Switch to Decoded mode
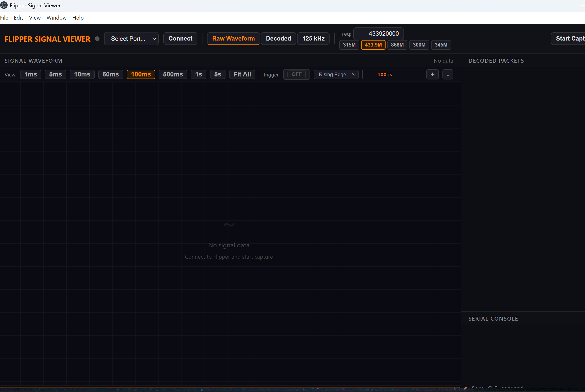 278,38
